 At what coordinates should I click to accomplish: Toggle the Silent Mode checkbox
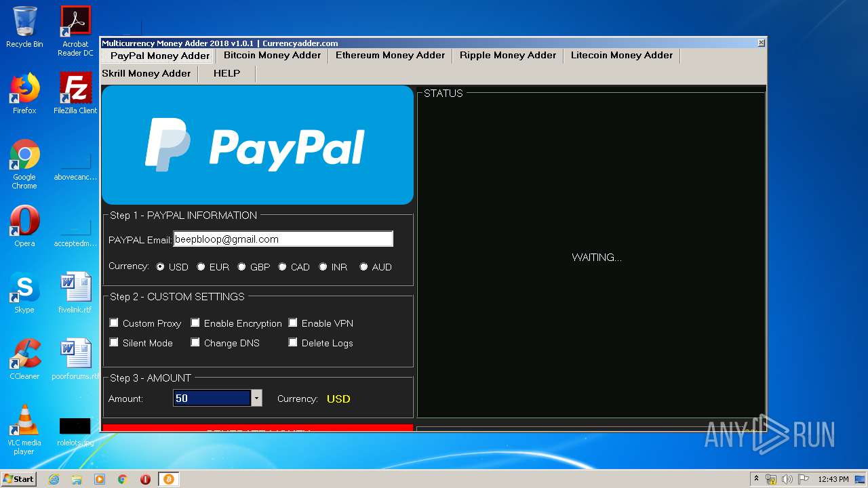point(114,342)
